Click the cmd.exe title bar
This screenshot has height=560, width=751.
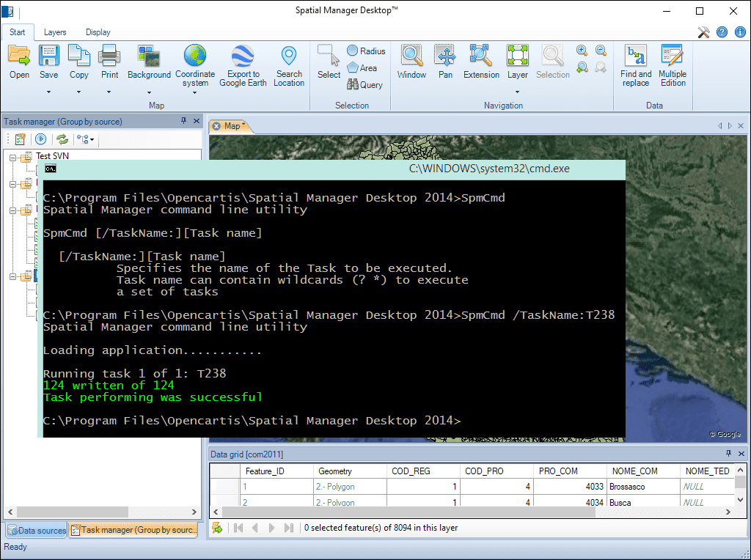point(331,169)
